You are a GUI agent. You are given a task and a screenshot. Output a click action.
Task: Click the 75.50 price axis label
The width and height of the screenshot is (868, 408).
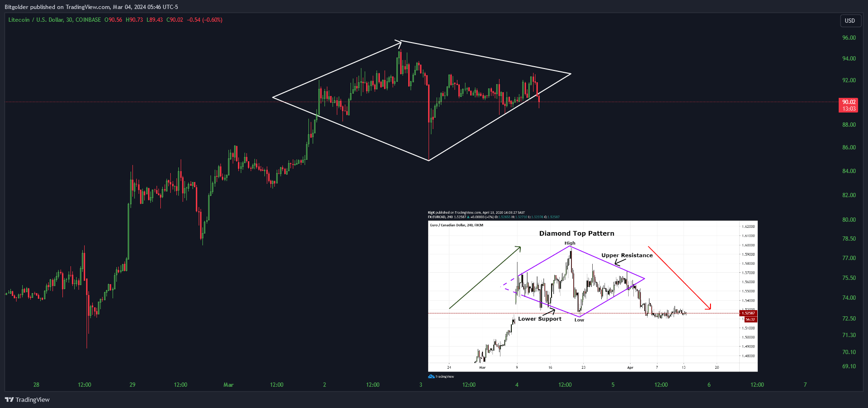pos(849,278)
